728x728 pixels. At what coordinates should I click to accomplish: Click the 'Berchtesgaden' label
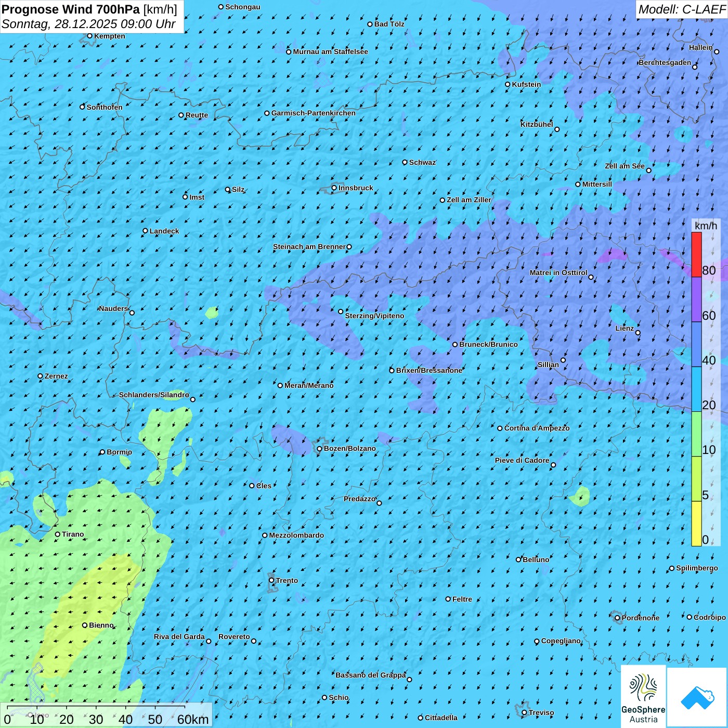coord(665,62)
